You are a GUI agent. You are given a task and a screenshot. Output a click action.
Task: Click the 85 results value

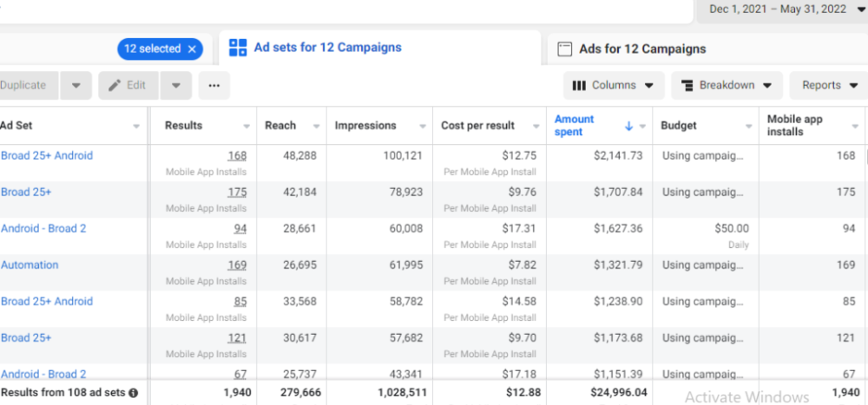click(x=240, y=302)
